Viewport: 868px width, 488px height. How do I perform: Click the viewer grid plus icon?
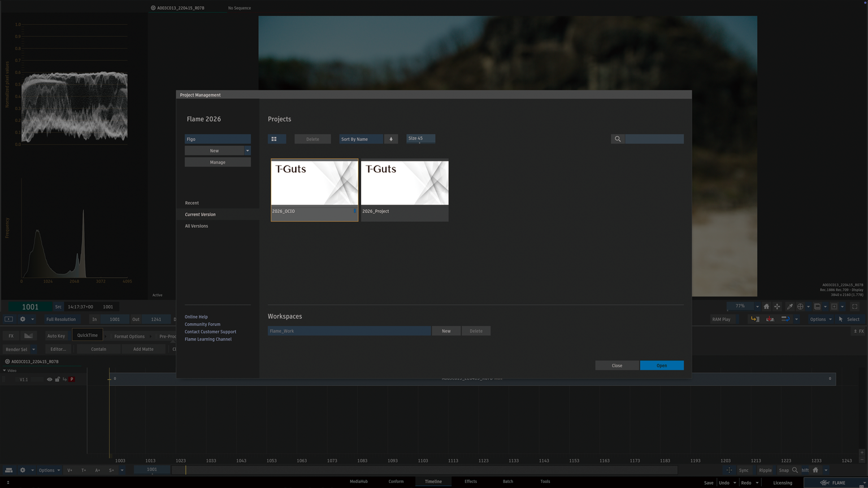click(x=834, y=307)
